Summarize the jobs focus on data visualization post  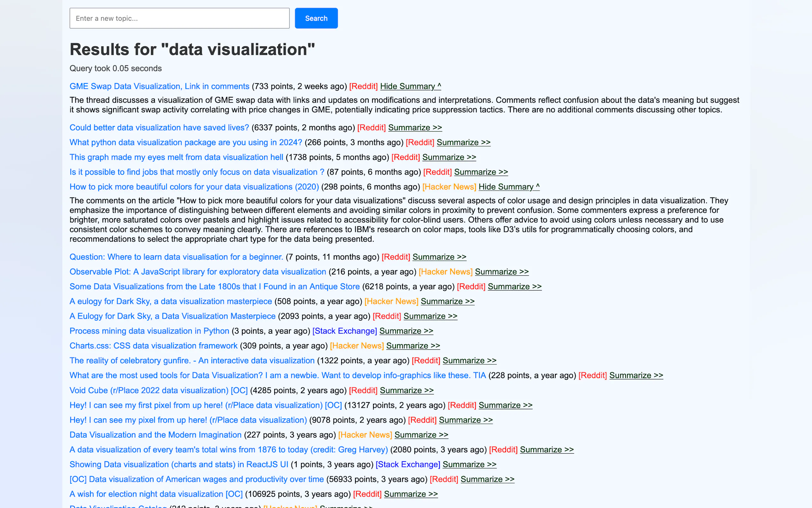481,172
